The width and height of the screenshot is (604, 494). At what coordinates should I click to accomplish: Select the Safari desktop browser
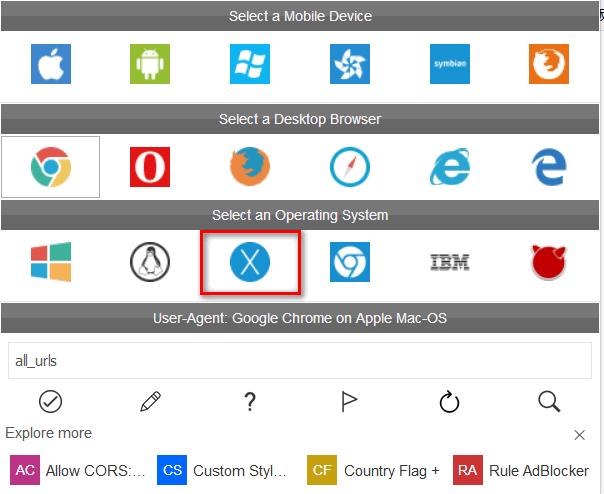click(350, 167)
